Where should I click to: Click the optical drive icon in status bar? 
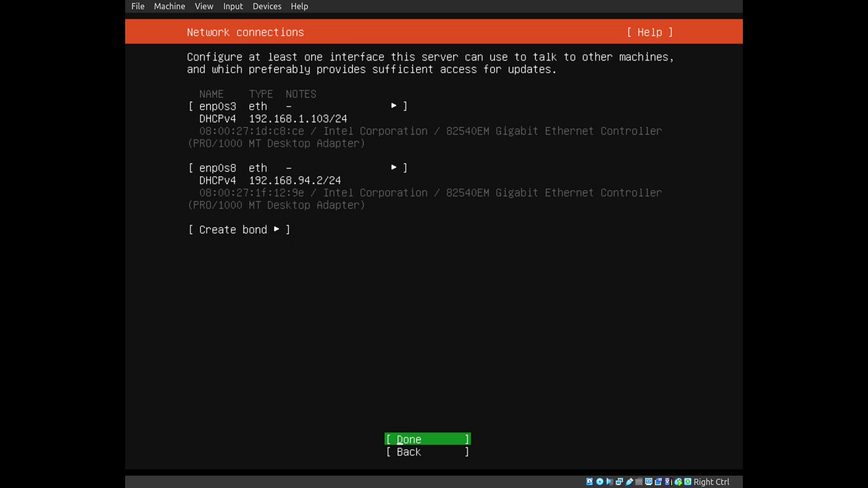(599, 481)
